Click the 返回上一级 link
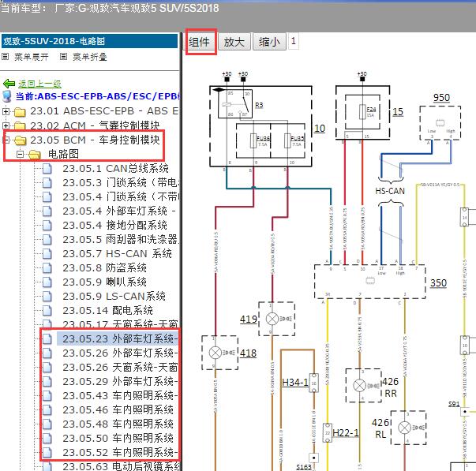 point(39,83)
